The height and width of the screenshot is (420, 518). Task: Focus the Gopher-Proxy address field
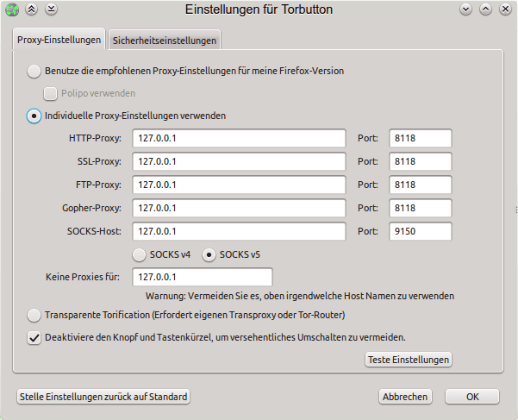tap(240, 208)
